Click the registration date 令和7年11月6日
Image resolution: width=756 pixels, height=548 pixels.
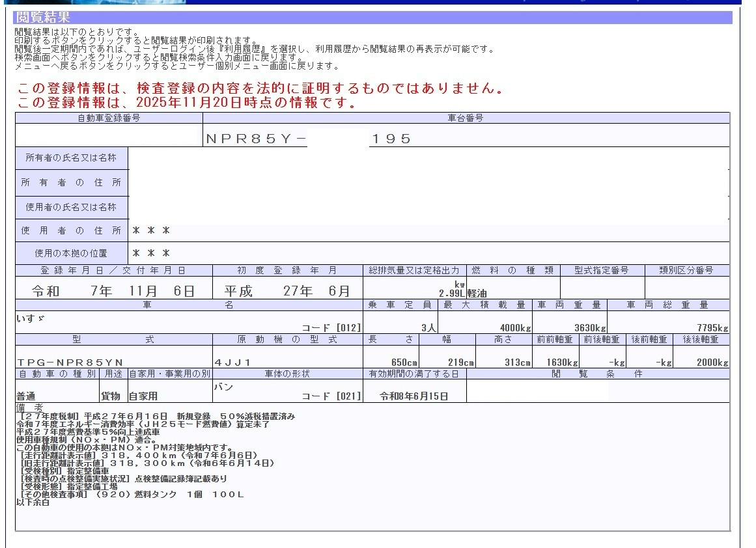coord(113,291)
